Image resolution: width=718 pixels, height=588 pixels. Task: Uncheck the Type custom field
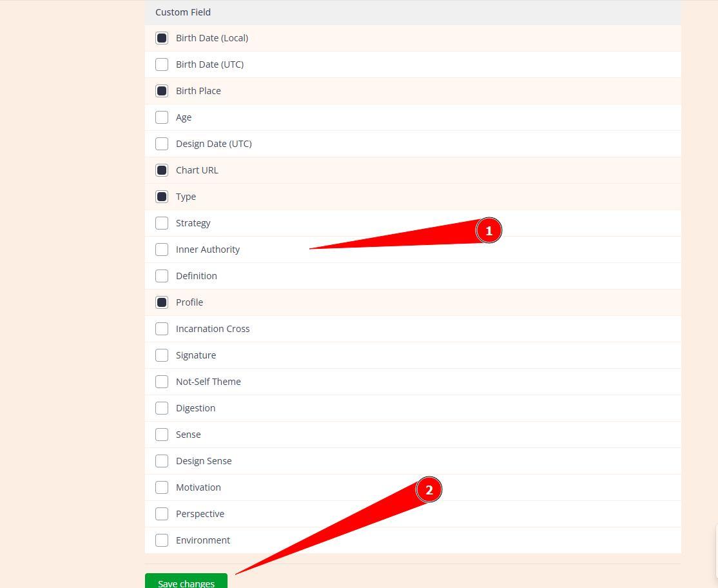162,197
